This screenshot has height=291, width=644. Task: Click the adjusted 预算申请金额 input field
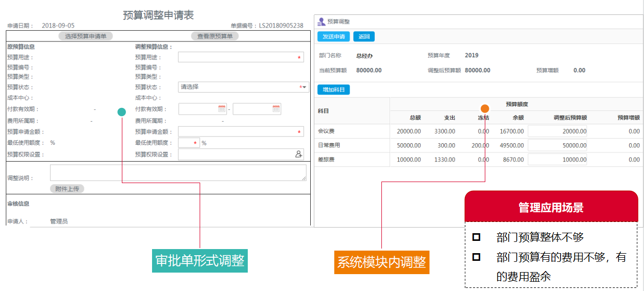pyautogui.click(x=241, y=132)
